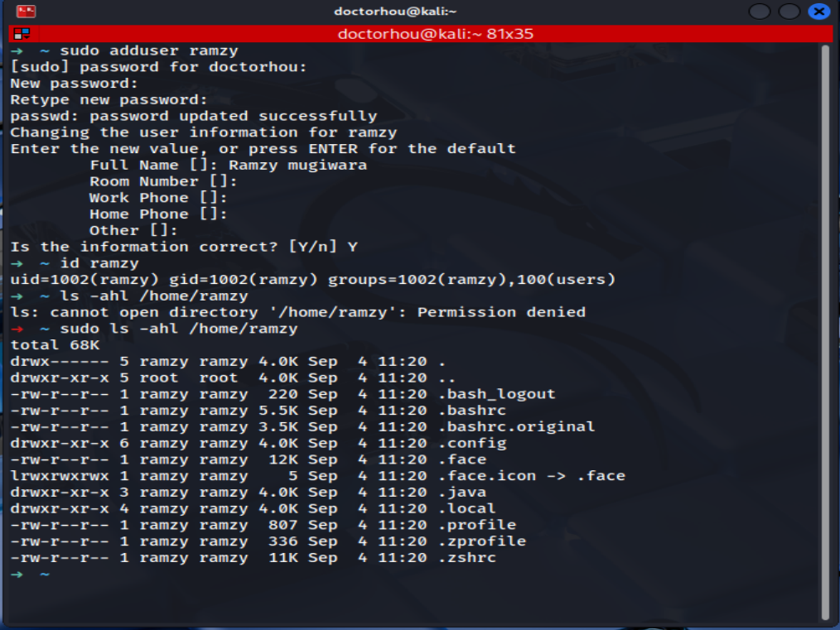Click the maximize window circle button
Screen dimensions: 840x630
pyautogui.click(x=789, y=12)
